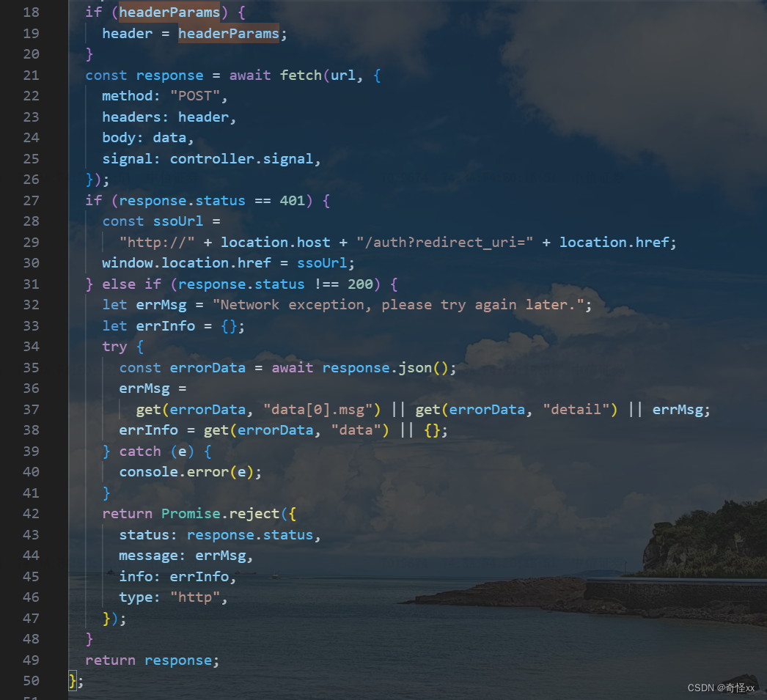This screenshot has height=700, width=767.
Task: Click the catch keyword on line 39
Action: coord(139,451)
